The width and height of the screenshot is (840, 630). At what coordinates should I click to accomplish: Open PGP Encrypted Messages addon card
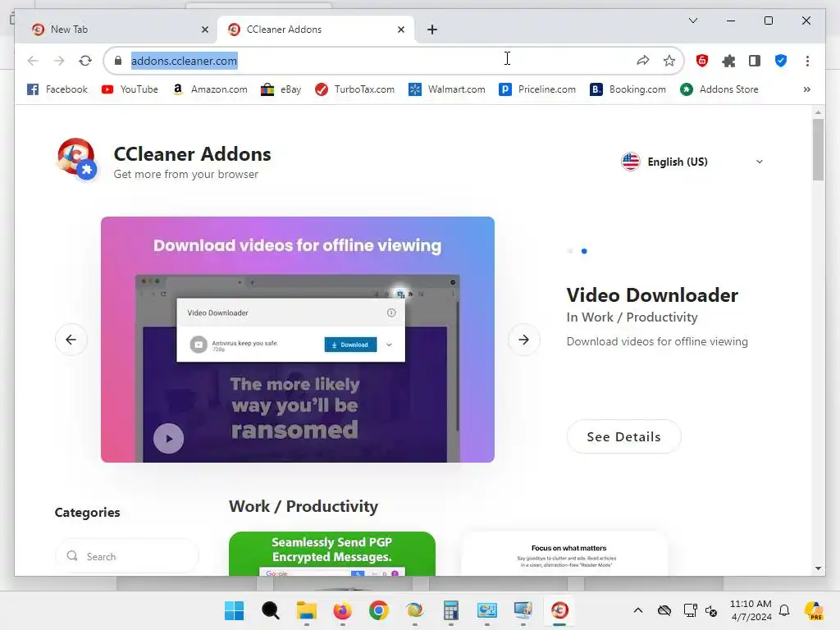click(x=332, y=554)
